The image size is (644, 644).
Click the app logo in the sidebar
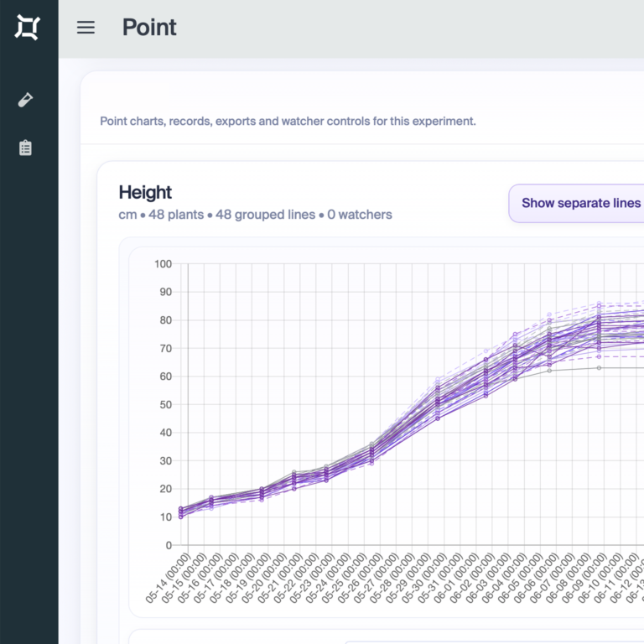click(x=28, y=28)
